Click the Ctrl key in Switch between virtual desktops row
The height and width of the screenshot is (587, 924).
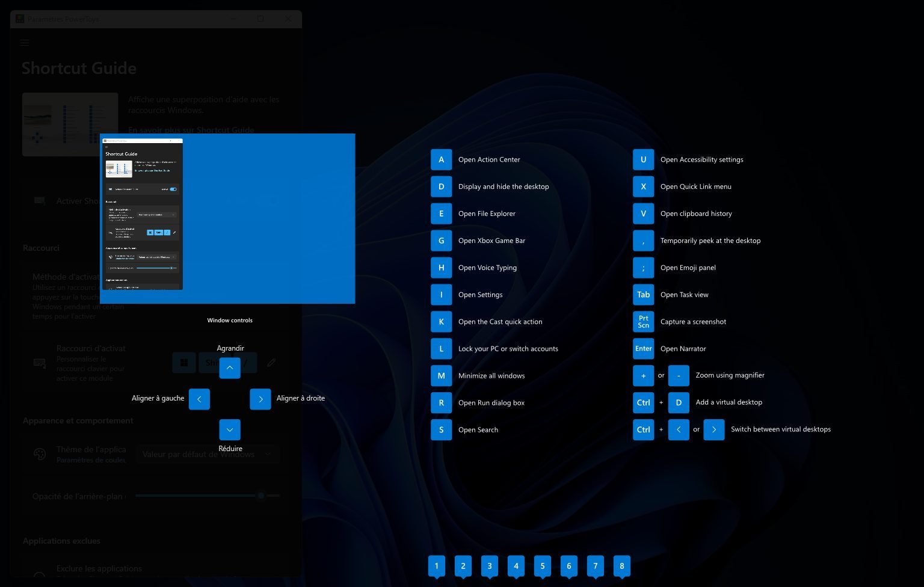pyautogui.click(x=643, y=429)
